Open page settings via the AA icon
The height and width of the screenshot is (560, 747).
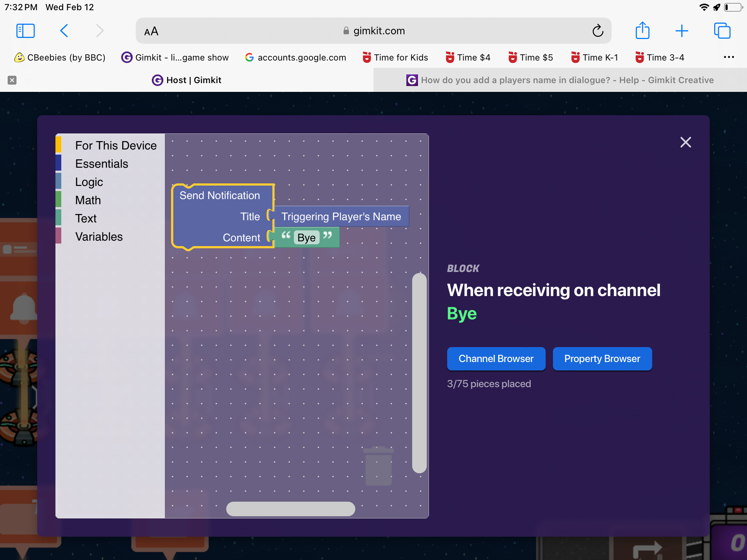pos(151,31)
